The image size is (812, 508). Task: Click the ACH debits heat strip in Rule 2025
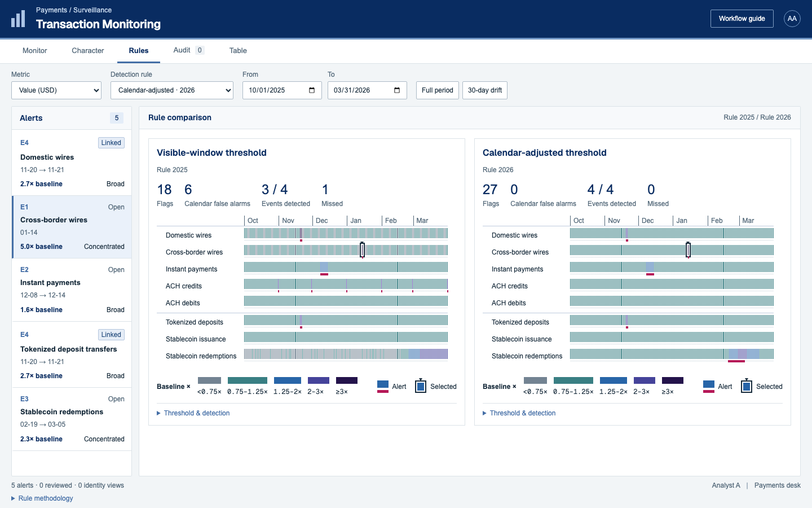(x=346, y=301)
